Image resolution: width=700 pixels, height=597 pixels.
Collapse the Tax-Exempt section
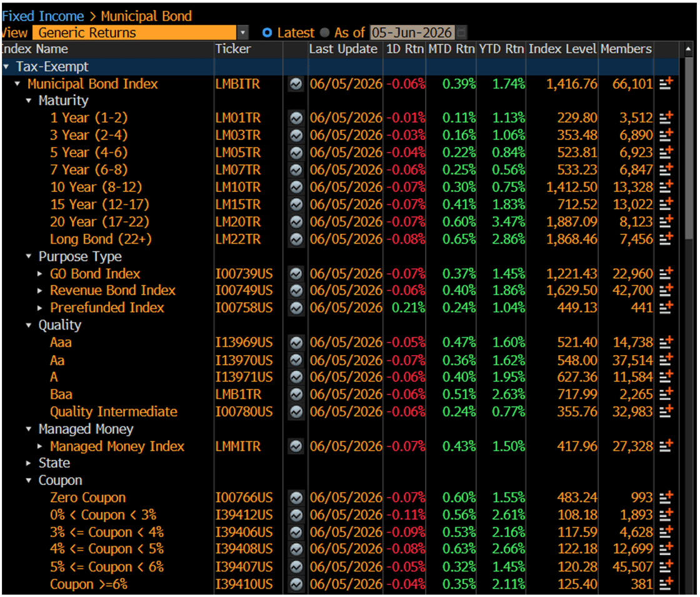pos(6,66)
